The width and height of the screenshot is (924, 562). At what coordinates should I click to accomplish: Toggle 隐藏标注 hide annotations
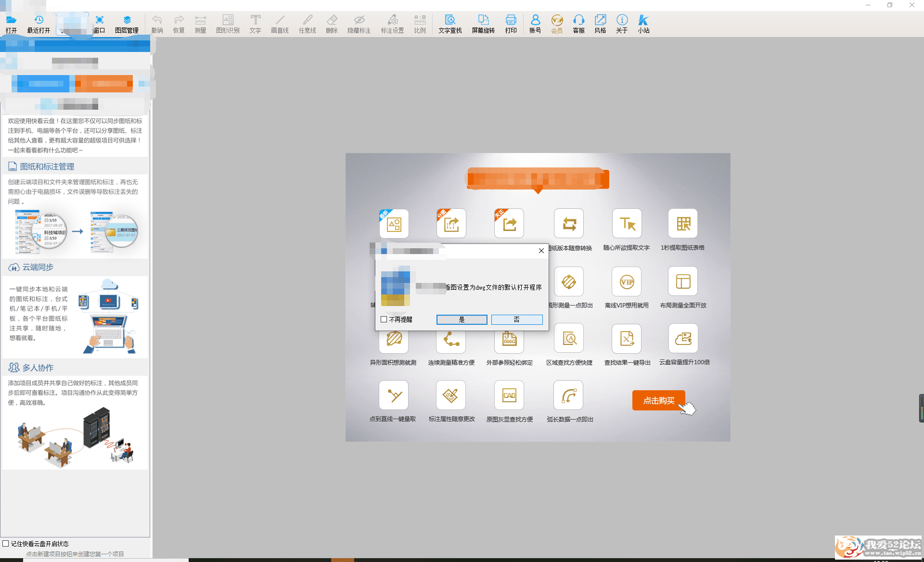tap(359, 24)
